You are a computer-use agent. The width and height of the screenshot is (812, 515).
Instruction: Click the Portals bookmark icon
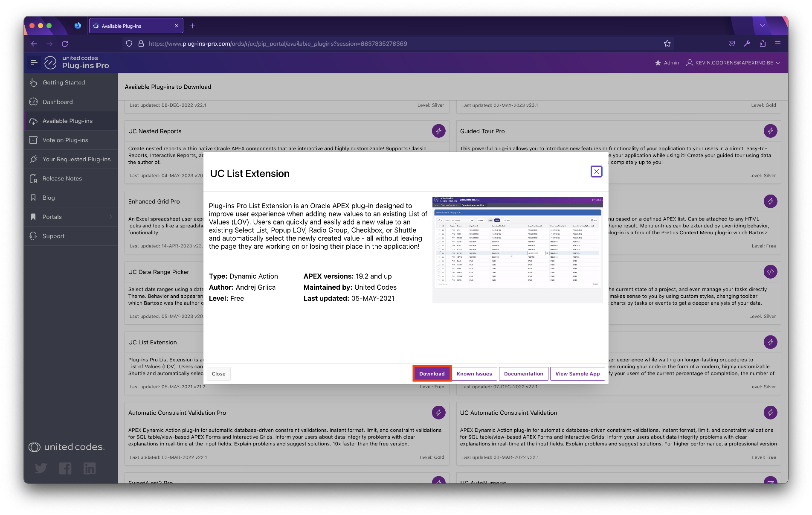point(33,217)
